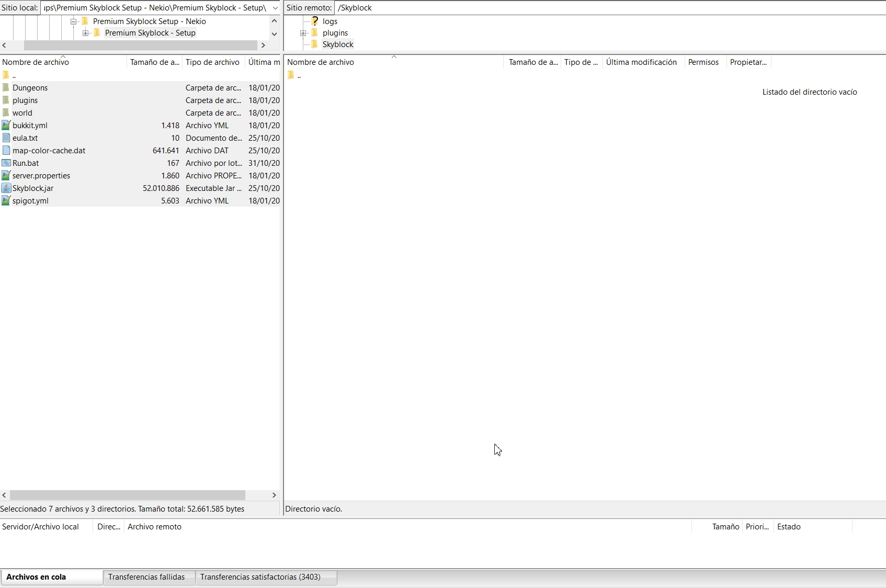Image resolution: width=886 pixels, height=588 pixels.
Task: Collapse the Premium Skyblock Setup - Nekio node
Action: (x=74, y=21)
